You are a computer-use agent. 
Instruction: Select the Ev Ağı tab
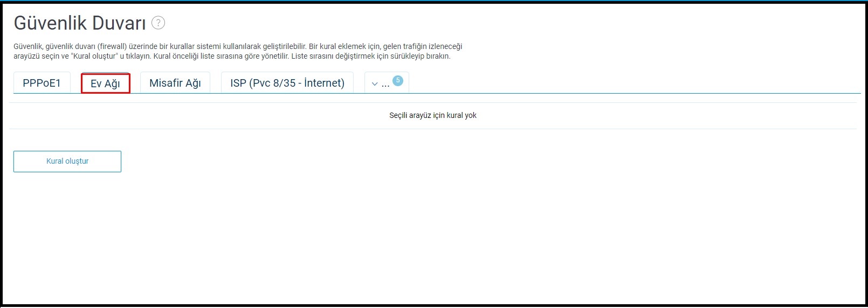coord(105,83)
